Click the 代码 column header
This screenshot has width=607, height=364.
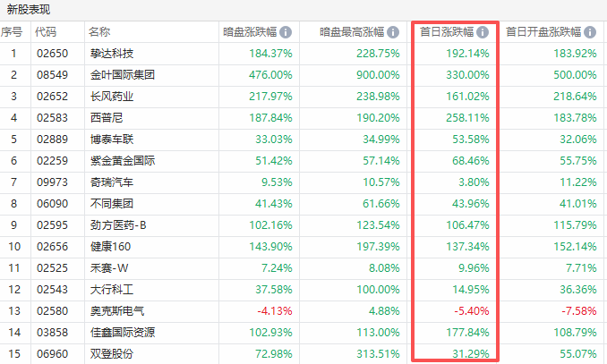(46, 32)
